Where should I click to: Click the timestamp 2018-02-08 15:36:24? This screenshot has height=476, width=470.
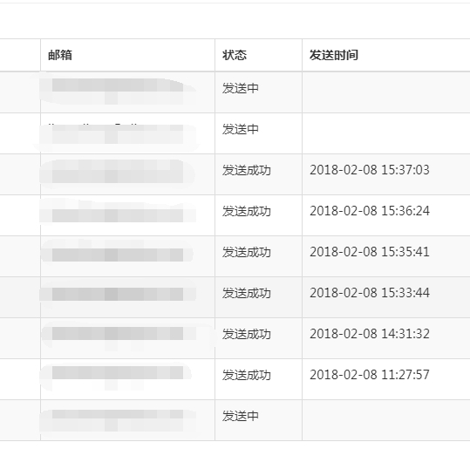tap(370, 211)
